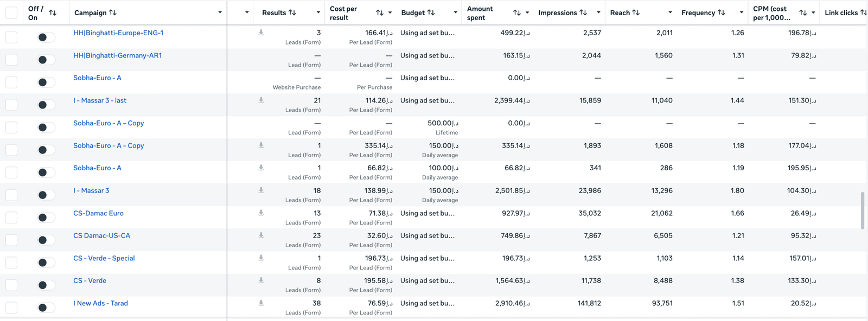
Task: Click download icon in CS Damac-US-CA row
Action: (261, 235)
